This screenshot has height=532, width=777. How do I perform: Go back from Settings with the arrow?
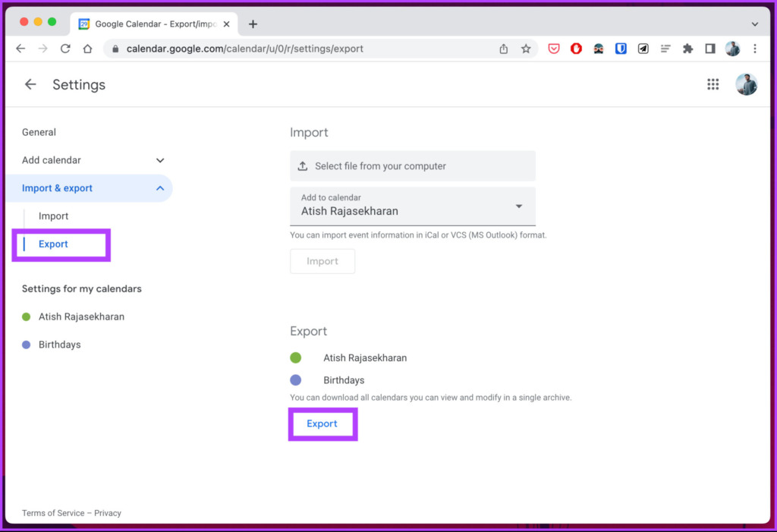tap(30, 84)
